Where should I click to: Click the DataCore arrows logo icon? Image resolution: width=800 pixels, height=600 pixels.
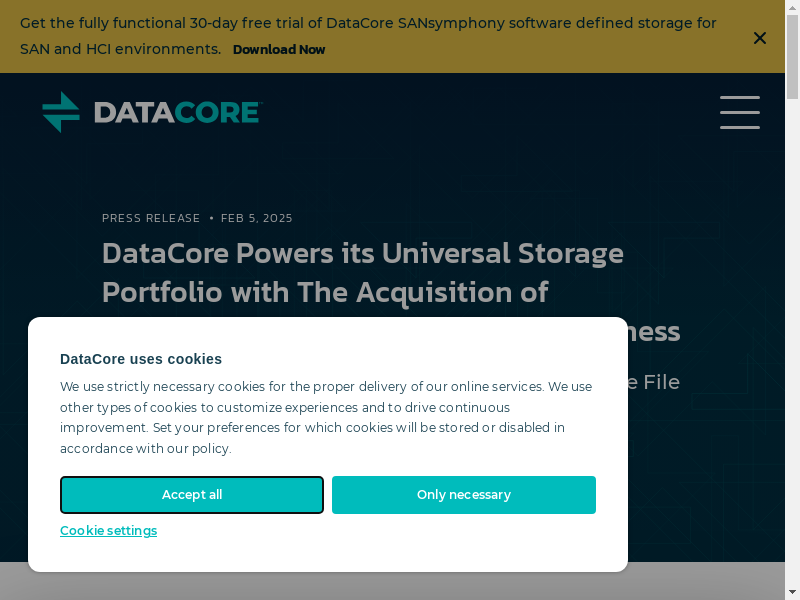(61, 112)
